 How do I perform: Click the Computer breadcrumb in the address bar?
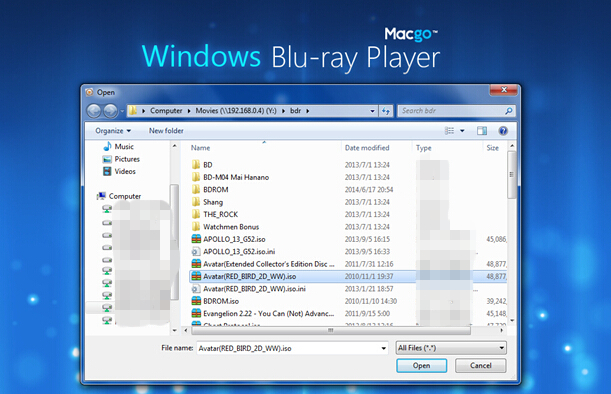tap(166, 111)
